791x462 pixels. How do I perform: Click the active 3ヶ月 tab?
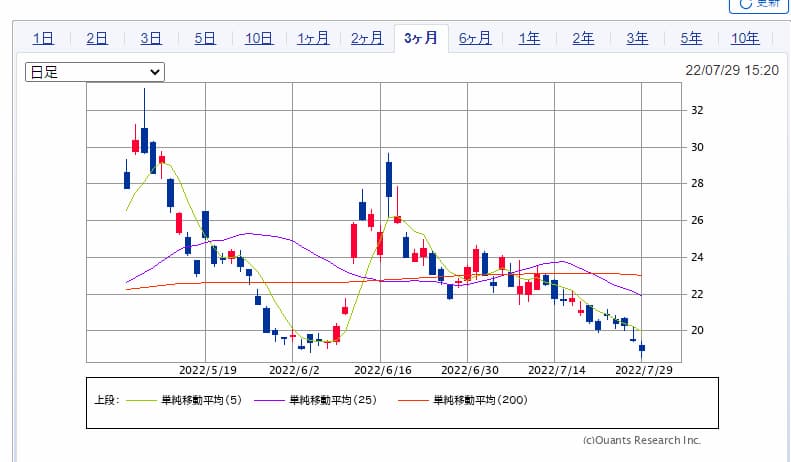(x=421, y=38)
